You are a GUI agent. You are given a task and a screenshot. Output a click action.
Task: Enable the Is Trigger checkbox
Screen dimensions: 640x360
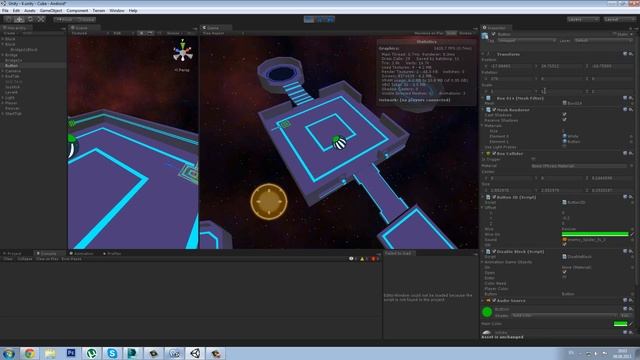pyautogui.click(x=533, y=159)
